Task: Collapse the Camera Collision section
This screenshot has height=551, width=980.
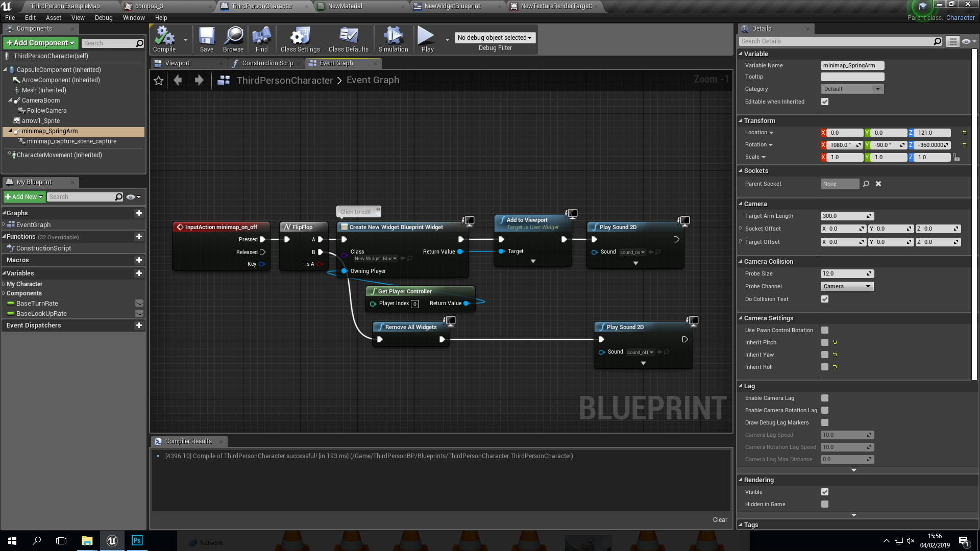Action: (741, 262)
